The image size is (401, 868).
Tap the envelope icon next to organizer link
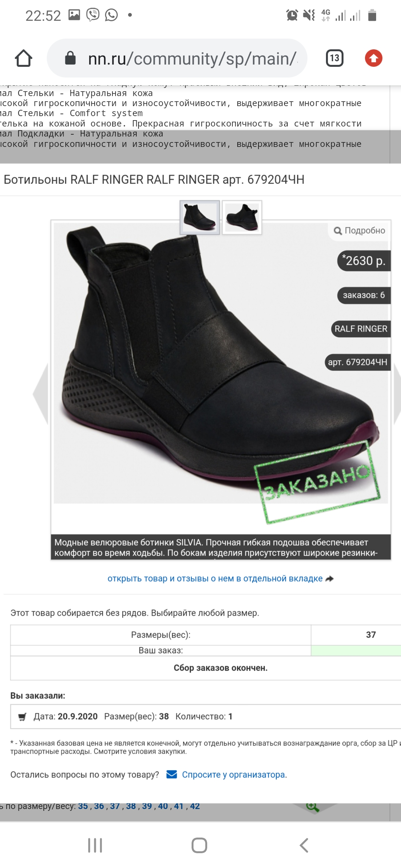(x=172, y=775)
